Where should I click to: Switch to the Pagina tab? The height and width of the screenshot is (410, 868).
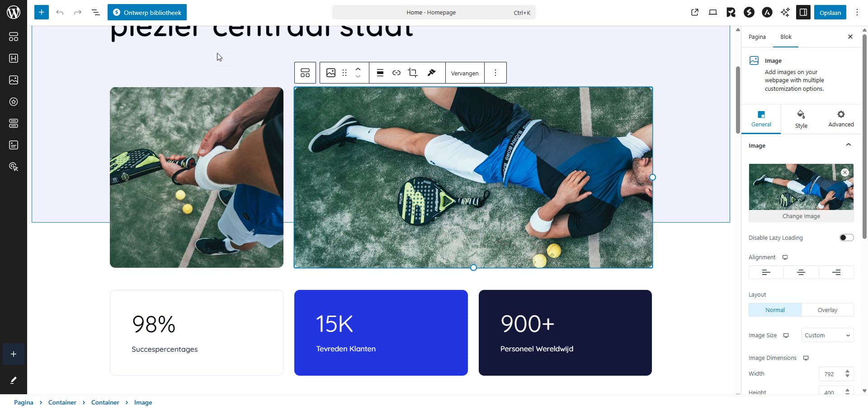pyautogui.click(x=757, y=37)
